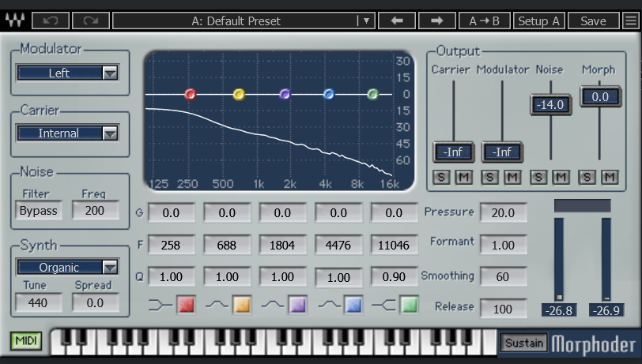The width and height of the screenshot is (642, 364).
Task: Click the Setup A button
Action: coord(539,21)
